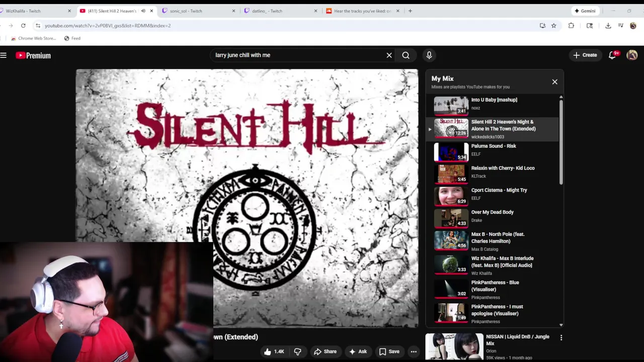Click the Silent Hill video player
The image size is (644, 362).
[x=247, y=198]
